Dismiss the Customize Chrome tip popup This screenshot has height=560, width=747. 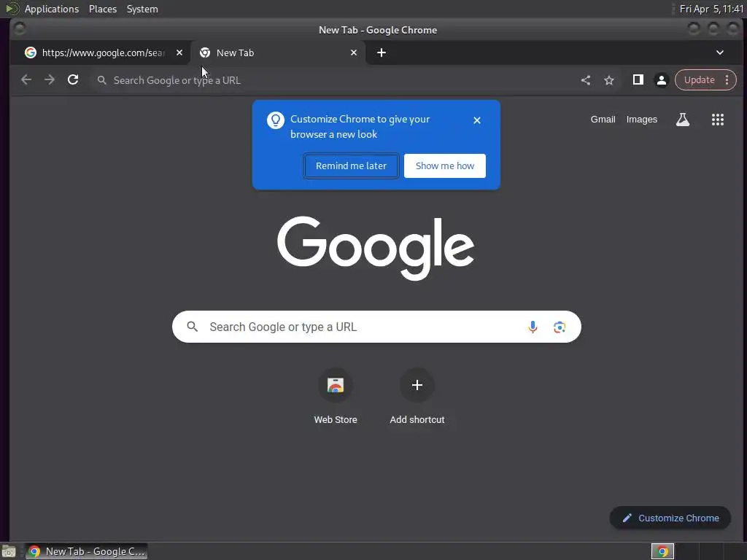coord(477,120)
